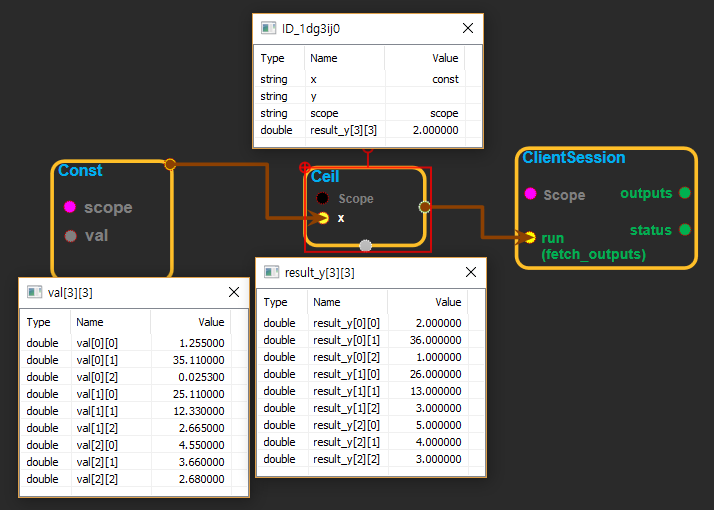
Task: Close the val[3][3] panel
Action: 233,293
